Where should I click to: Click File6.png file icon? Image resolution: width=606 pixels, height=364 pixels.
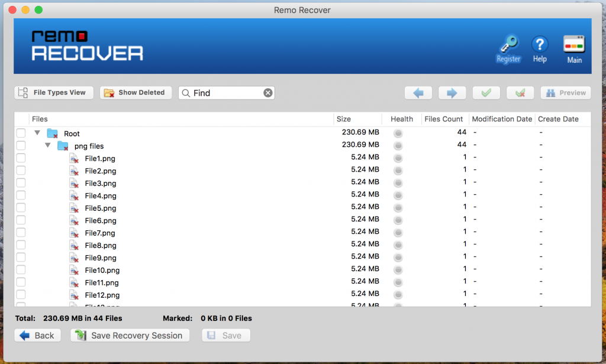click(74, 220)
